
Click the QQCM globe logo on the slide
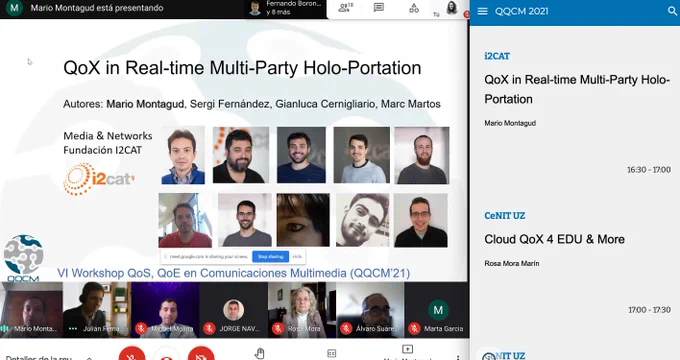pos(23,258)
